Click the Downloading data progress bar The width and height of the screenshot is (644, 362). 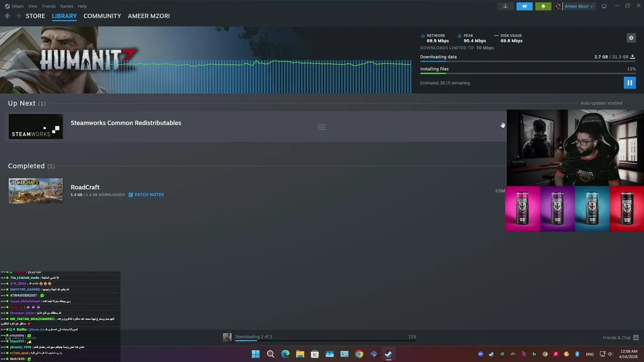pos(528,62)
